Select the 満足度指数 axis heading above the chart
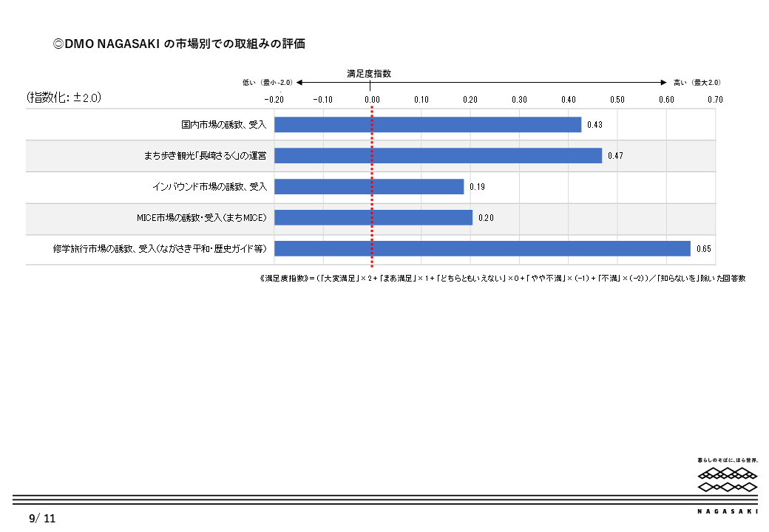Screen dimensions: 769x532 point(369,73)
